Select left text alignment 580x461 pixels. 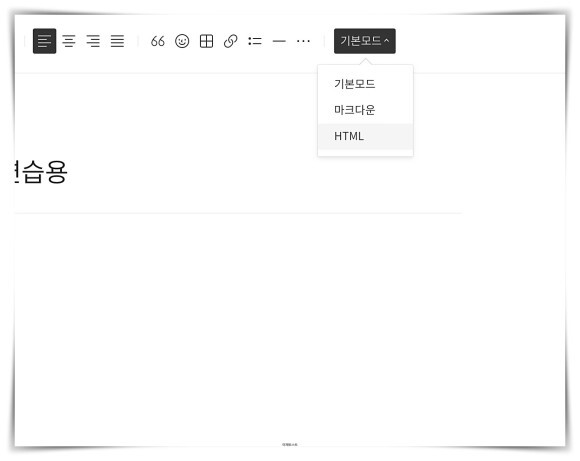[44, 41]
